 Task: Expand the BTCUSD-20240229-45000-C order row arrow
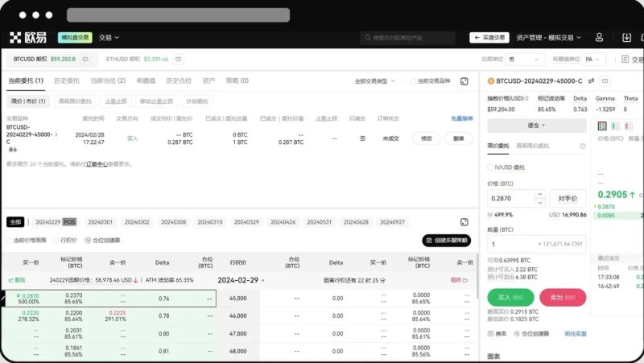tap(56, 134)
